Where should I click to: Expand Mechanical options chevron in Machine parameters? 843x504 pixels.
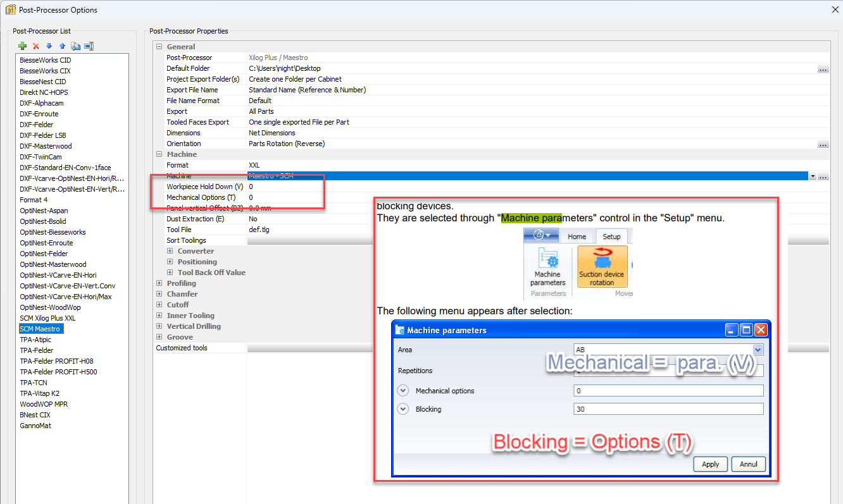(x=403, y=391)
